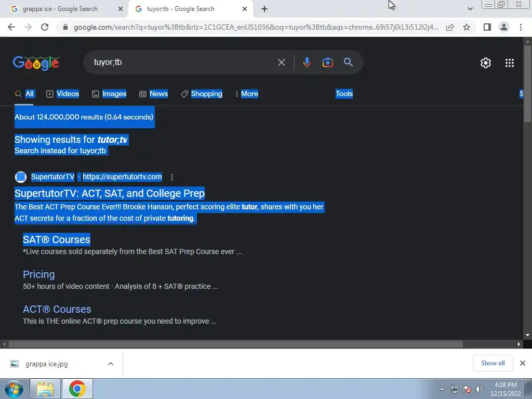Open SupertutorTV result options menu

click(172, 177)
